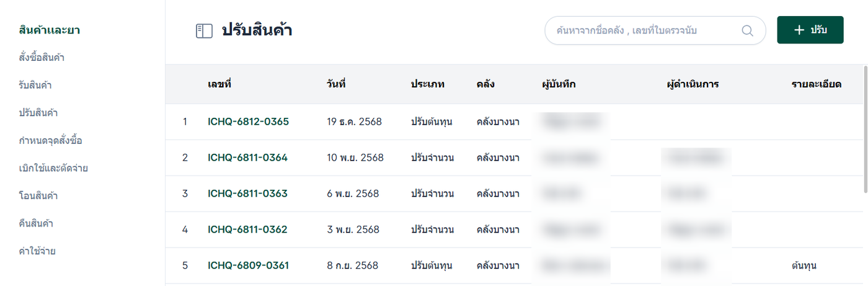Viewport: 868px width, 286px height.
Task: Open document ICHQ-6812-0365
Action: tap(248, 122)
